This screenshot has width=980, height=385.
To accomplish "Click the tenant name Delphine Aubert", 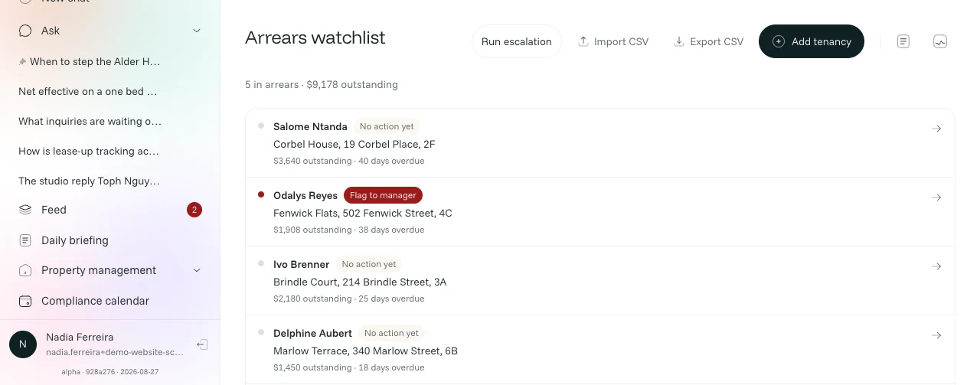I will pos(312,333).
